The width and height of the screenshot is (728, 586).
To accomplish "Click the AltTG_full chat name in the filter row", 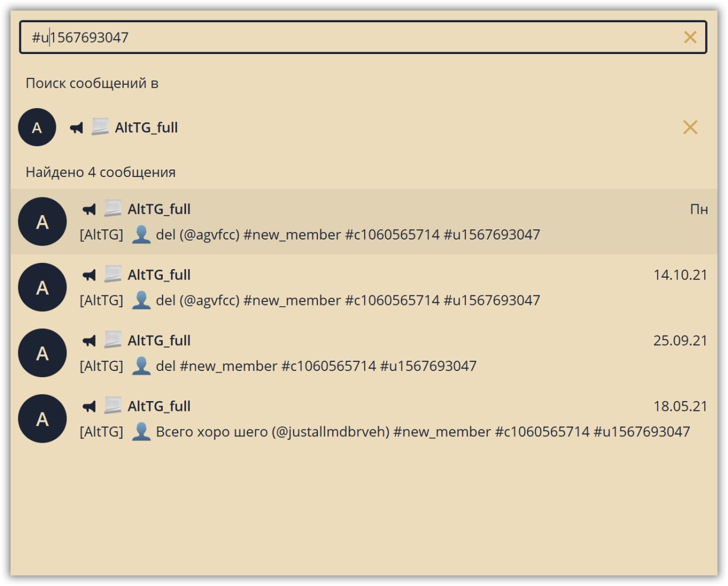I will [x=146, y=127].
